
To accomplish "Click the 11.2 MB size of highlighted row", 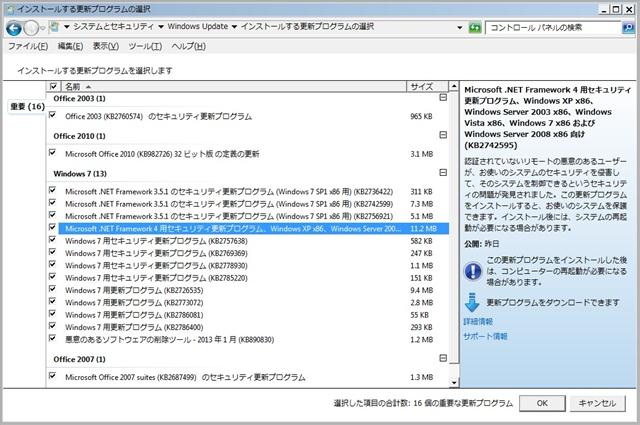I will [x=424, y=229].
